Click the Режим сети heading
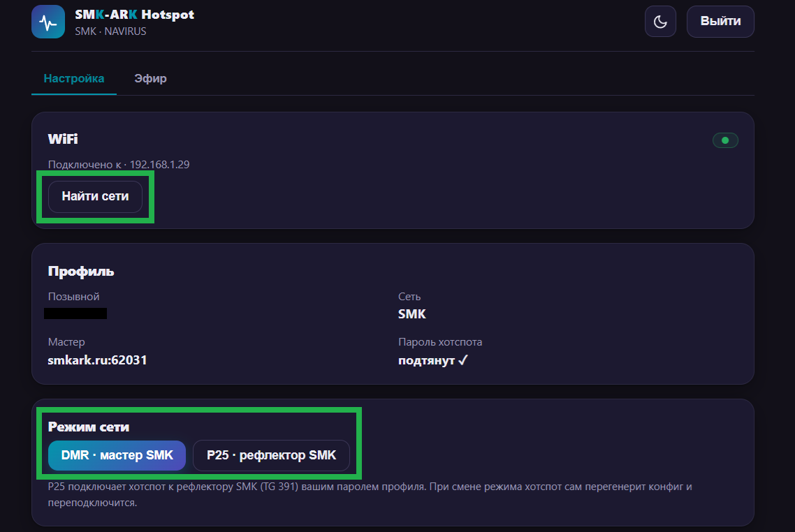The height and width of the screenshot is (532, 795). click(x=89, y=427)
